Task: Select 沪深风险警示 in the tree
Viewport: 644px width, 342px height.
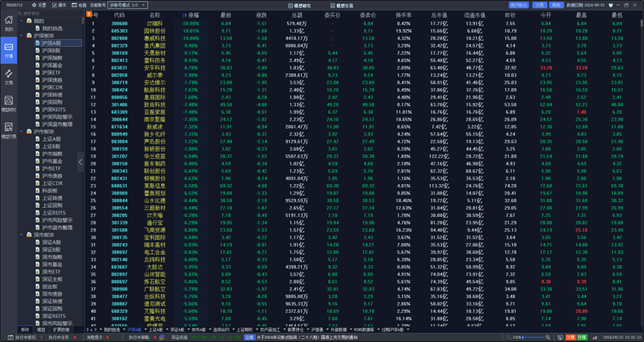Action: pyautogui.click(x=57, y=117)
